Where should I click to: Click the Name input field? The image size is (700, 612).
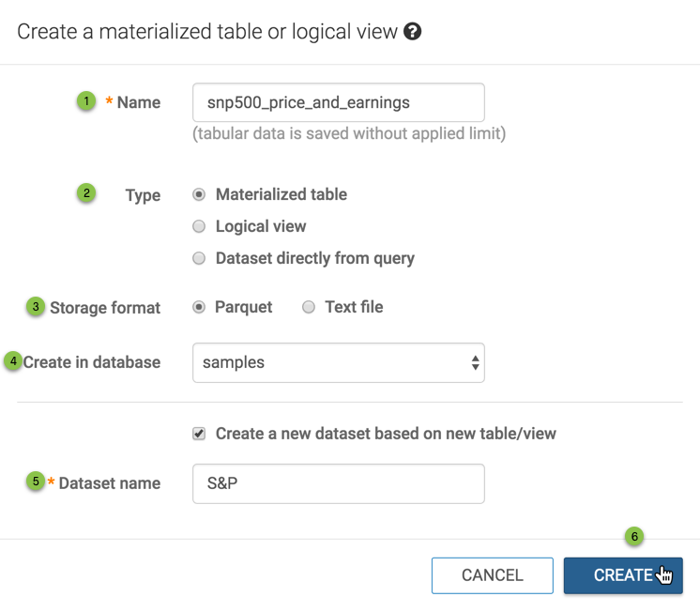click(338, 102)
